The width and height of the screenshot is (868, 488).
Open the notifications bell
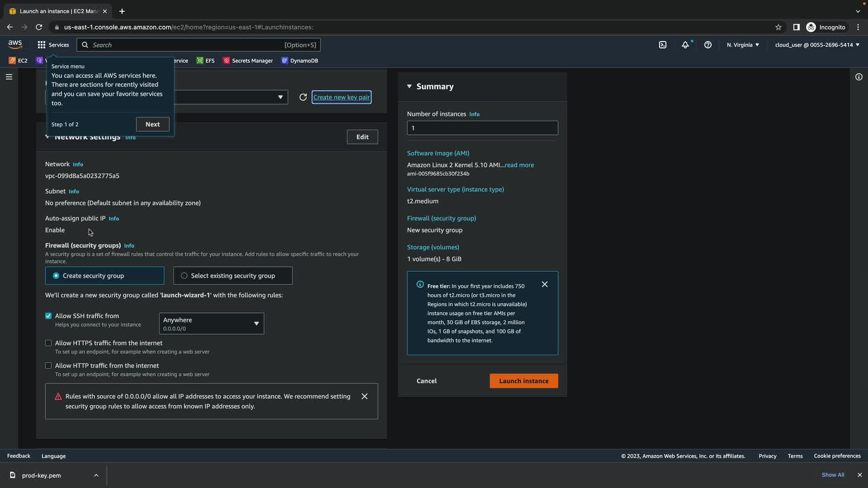pos(685,45)
